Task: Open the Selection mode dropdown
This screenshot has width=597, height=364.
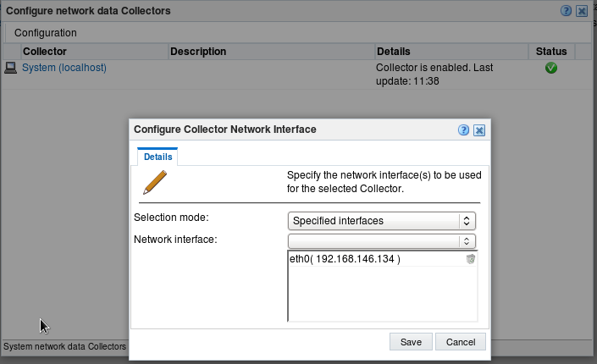Action: click(x=382, y=221)
